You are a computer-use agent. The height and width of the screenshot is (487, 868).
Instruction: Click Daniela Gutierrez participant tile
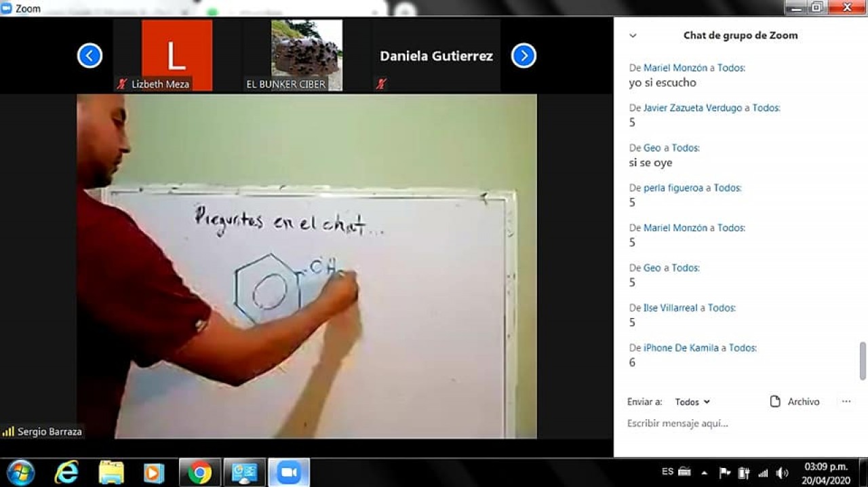[x=436, y=56]
